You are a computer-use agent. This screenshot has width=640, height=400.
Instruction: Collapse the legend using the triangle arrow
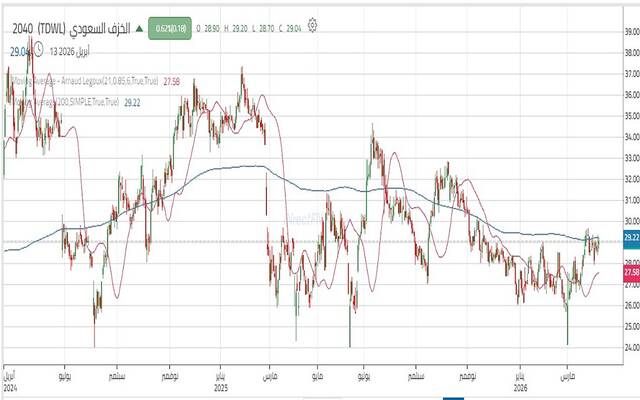[139, 30]
